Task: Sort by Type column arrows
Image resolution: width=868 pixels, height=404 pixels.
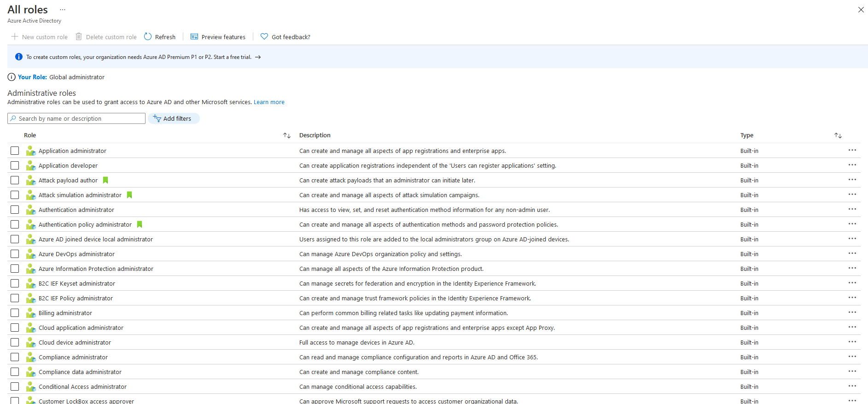Action: coord(838,135)
